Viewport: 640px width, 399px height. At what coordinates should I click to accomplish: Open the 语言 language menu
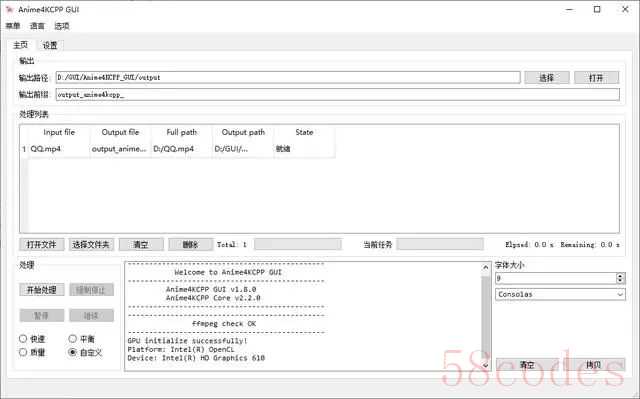point(37,26)
